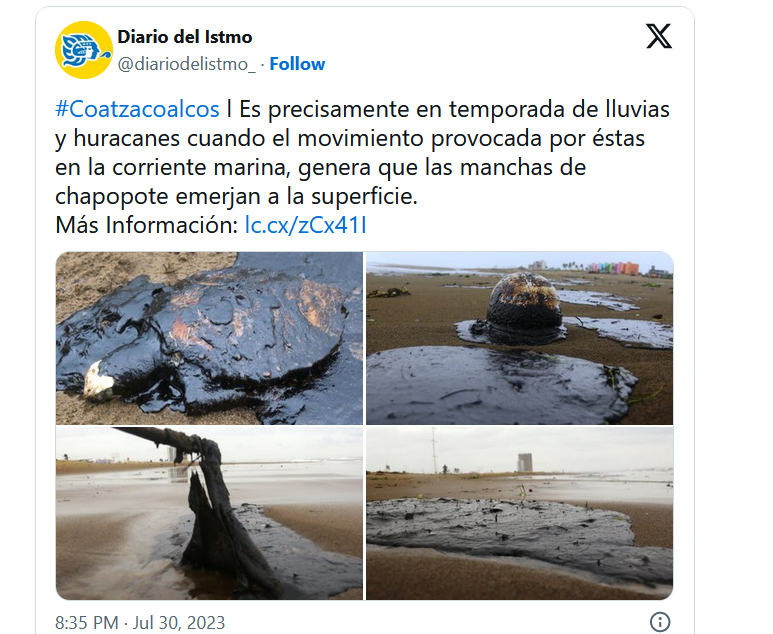This screenshot has width=773, height=634.
Task: Click the large tar puddle in top-right photo
Action: (500, 384)
